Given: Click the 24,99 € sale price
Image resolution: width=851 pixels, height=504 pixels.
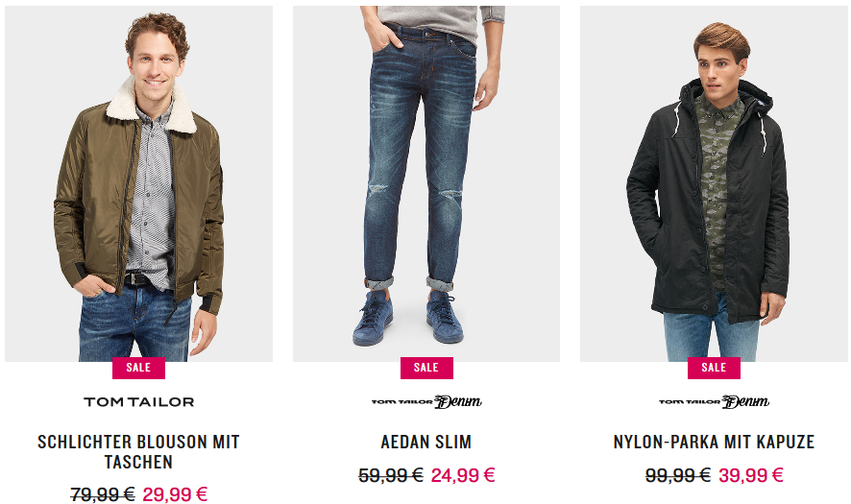Looking at the screenshot, I should click(463, 475).
